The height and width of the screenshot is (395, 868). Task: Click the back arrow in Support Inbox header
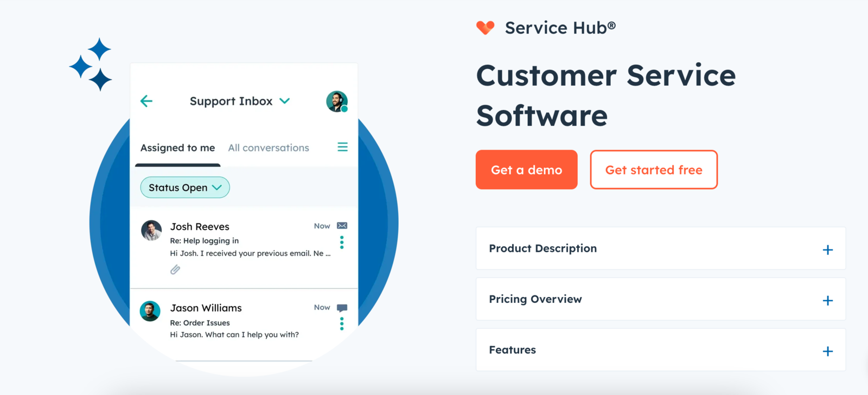[146, 101]
